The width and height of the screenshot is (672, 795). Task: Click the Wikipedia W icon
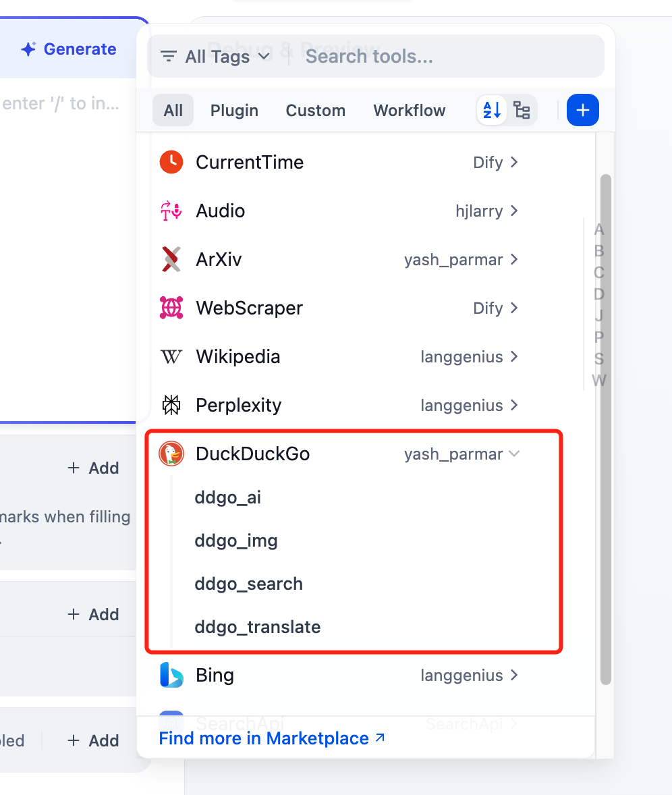click(171, 356)
